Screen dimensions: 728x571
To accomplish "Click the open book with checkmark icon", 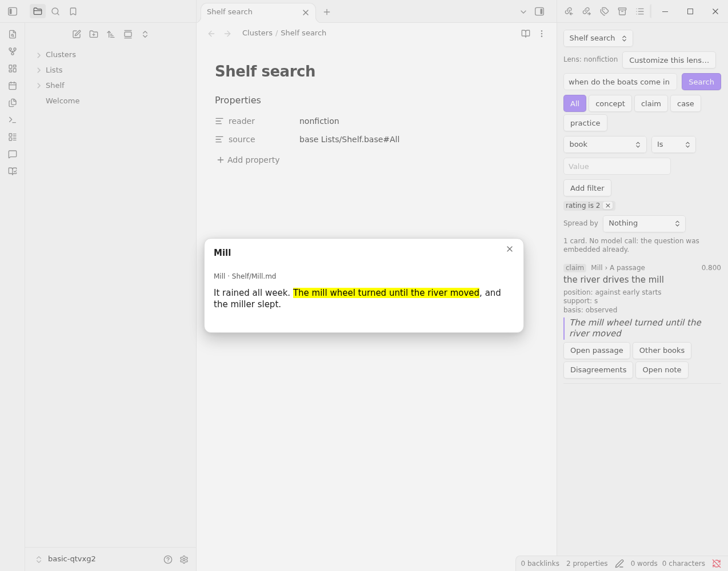I will (13, 171).
